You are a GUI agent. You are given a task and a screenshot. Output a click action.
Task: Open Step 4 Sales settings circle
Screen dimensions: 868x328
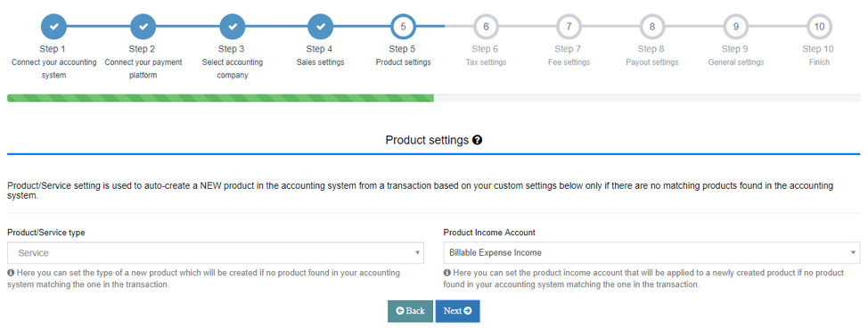click(320, 26)
